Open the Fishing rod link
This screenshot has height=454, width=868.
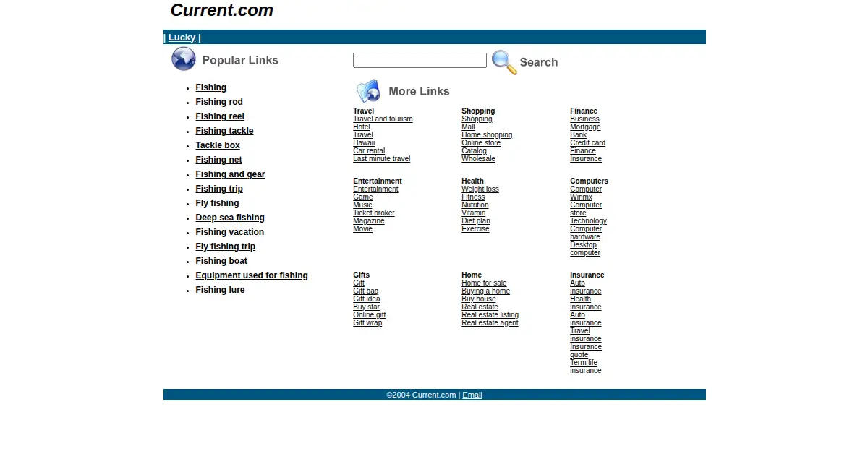(x=219, y=102)
